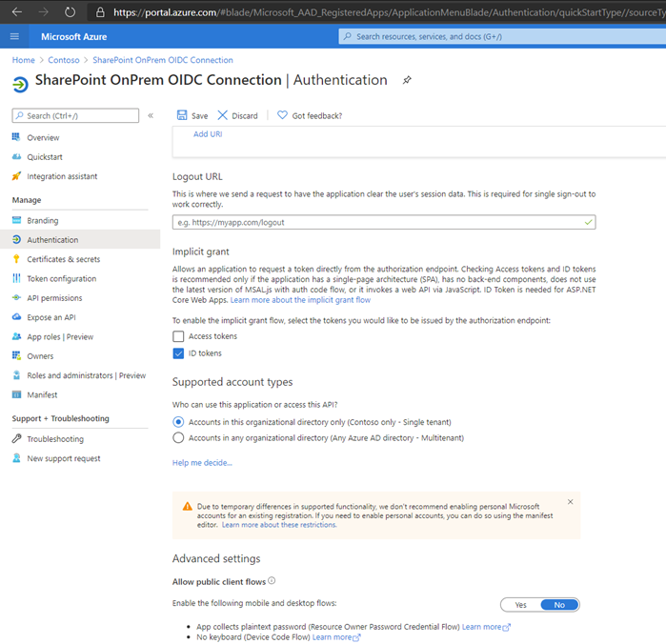666x644 pixels.
Task: Click the Save button label
Action: (199, 116)
